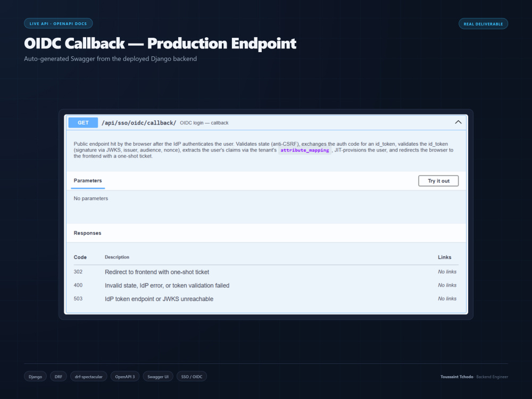Image resolution: width=532 pixels, height=399 pixels.
Task: Click the 'LIVE API · OPENAPI DOCS' badge
Action: click(58, 23)
